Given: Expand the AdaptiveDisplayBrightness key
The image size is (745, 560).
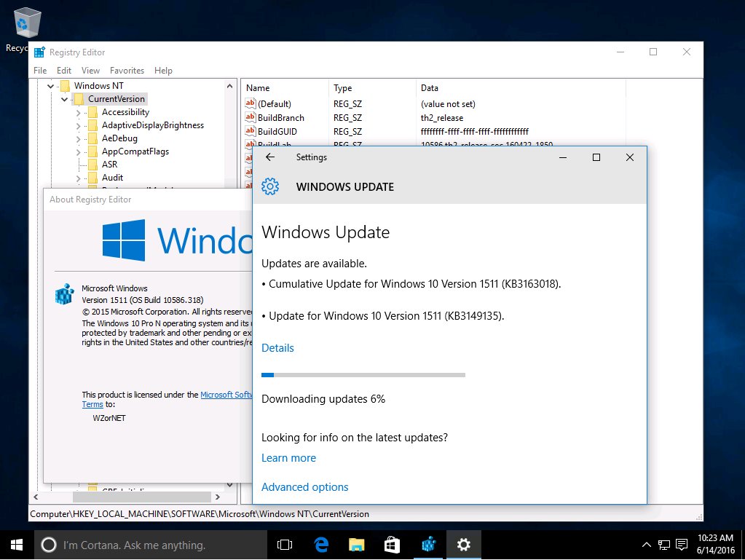Looking at the screenshot, I should click(x=79, y=126).
